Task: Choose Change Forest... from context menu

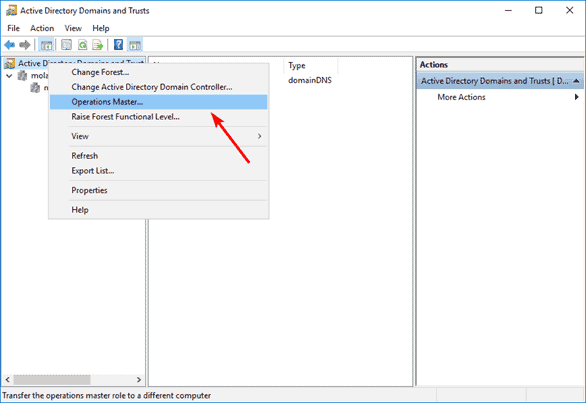Action: point(159,72)
